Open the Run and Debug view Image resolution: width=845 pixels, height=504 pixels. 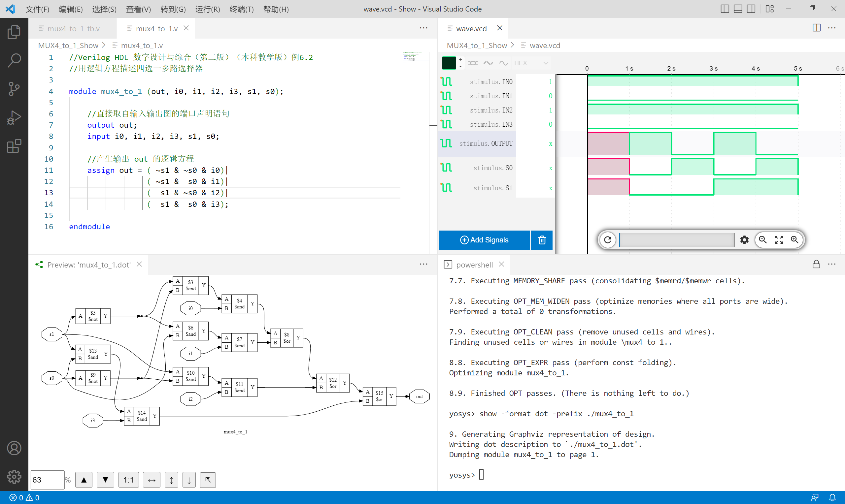pos(14,117)
